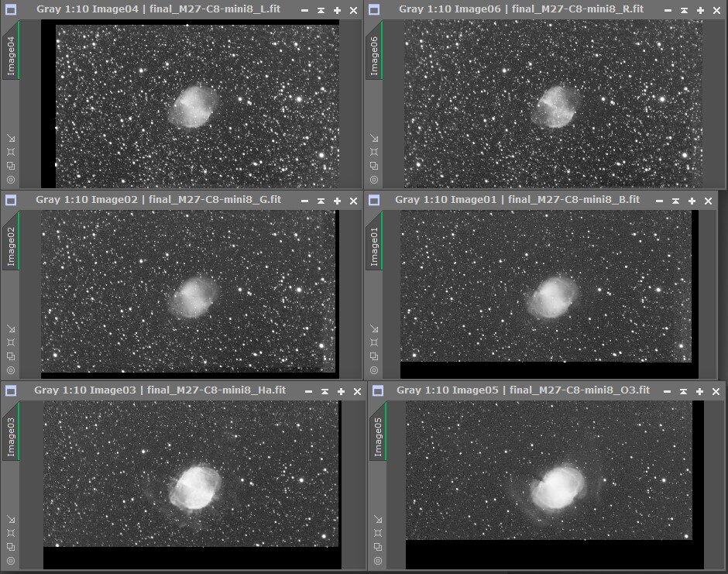Click the overlapping squares icon in Image01 window
The height and width of the screenshot is (574, 728).
pyautogui.click(x=374, y=356)
